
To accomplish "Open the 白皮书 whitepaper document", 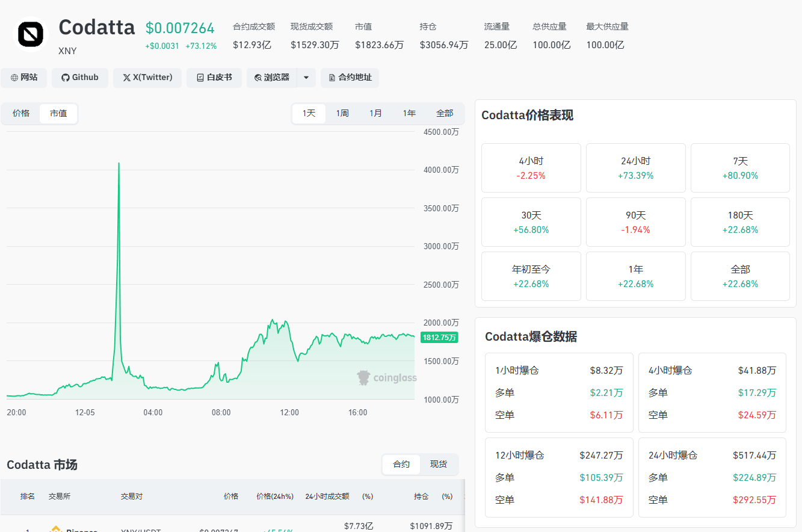I will [214, 78].
